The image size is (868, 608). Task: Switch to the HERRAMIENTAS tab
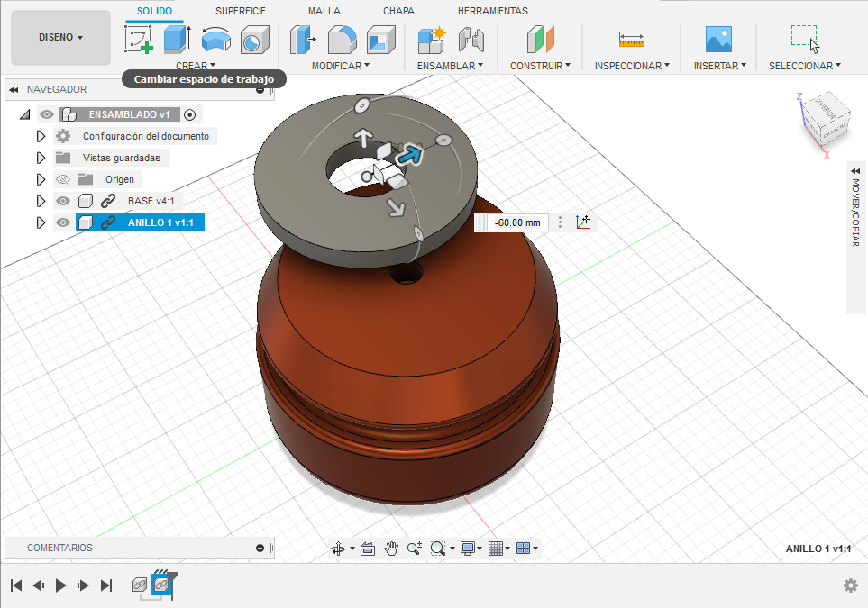[493, 11]
